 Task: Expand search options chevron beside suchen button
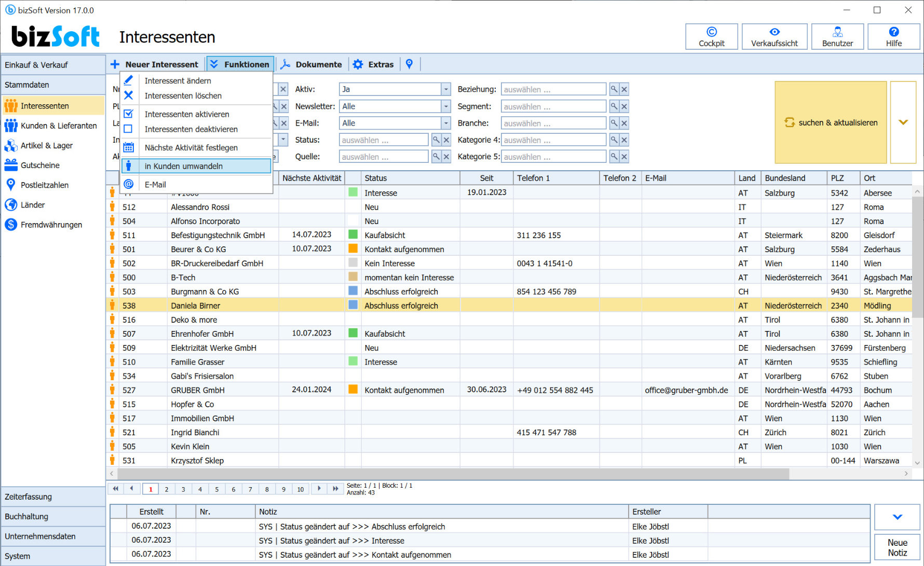903,122
